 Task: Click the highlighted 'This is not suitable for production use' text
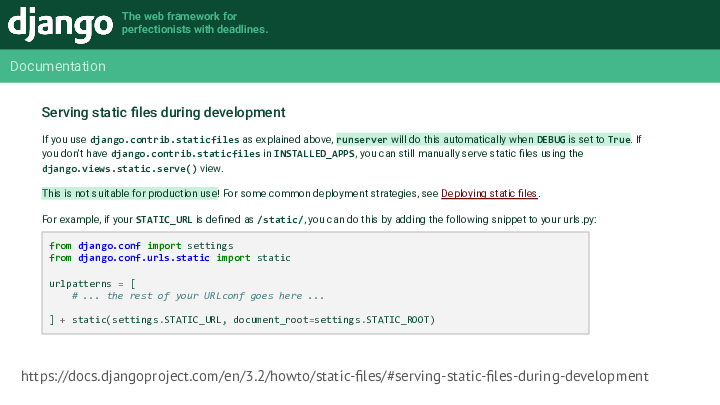(x=129, y=193)
